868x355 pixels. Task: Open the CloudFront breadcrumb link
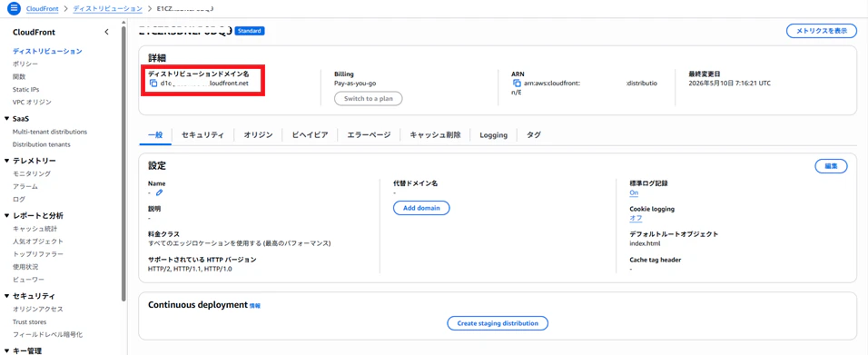42,9
